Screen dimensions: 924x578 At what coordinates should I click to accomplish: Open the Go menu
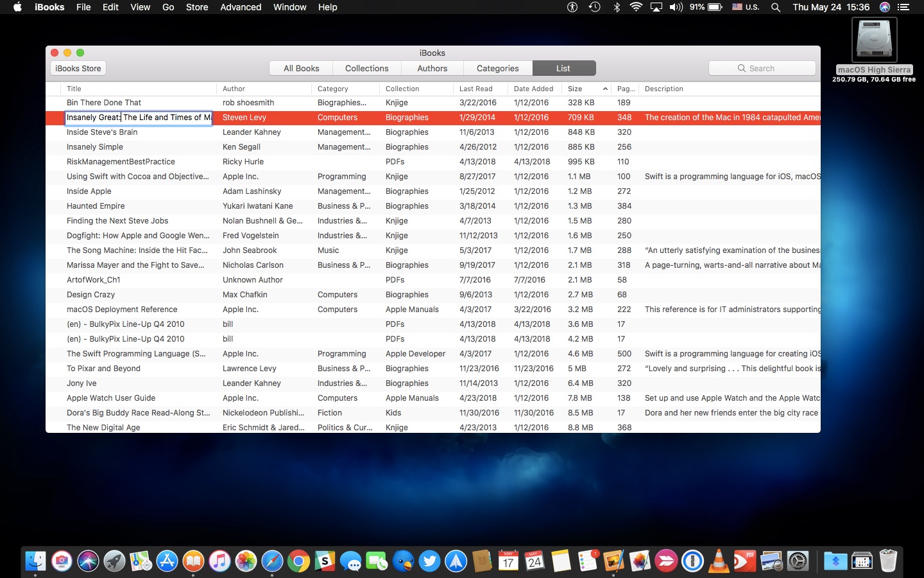tap(168, 7)
